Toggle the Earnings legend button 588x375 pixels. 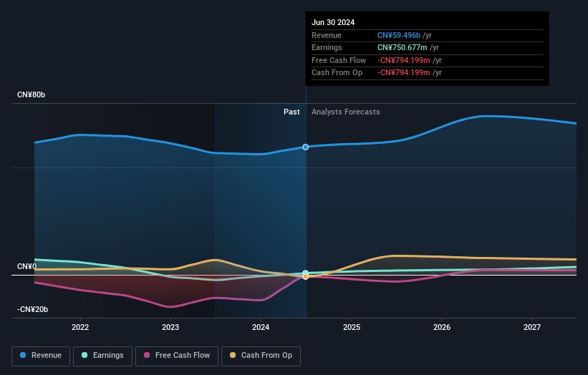tap(102, 356)
